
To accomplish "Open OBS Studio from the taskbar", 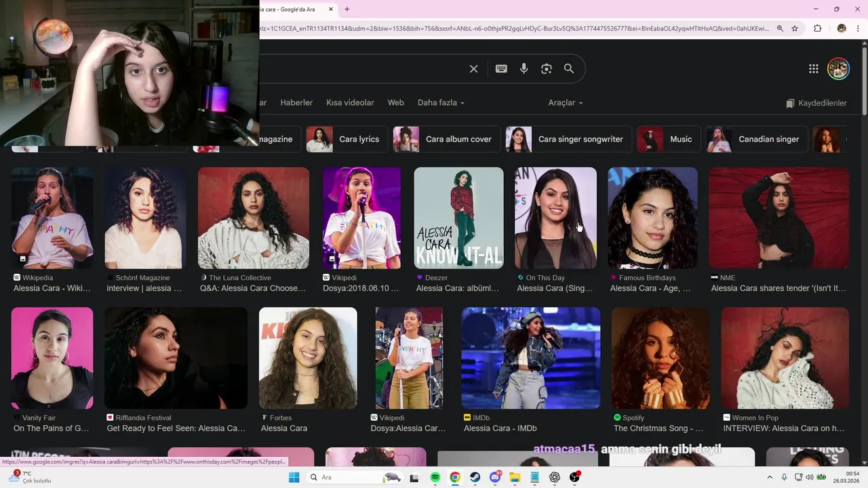I will tap(575, 477).
